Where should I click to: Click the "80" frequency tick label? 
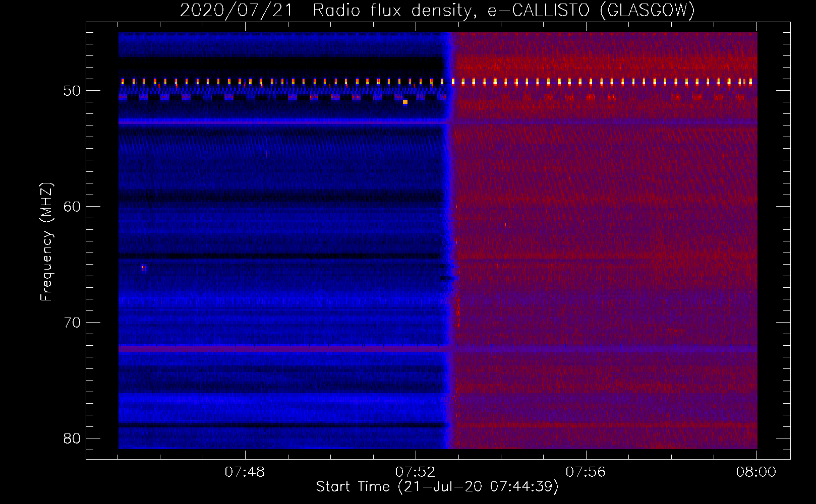point(72,438)
